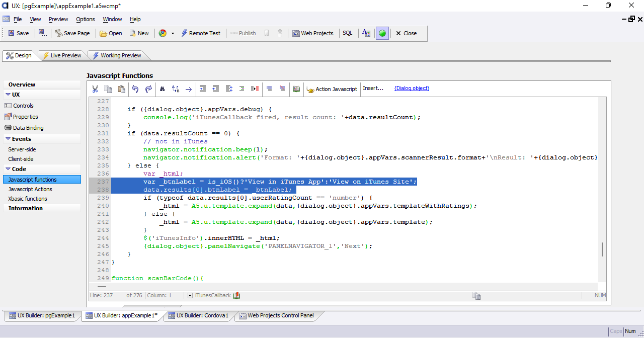Click the Chrome browser preview icon
Image resolution: width=644 pixels, height=338 pixels.
pyautogui.click(x=163, y=33)
